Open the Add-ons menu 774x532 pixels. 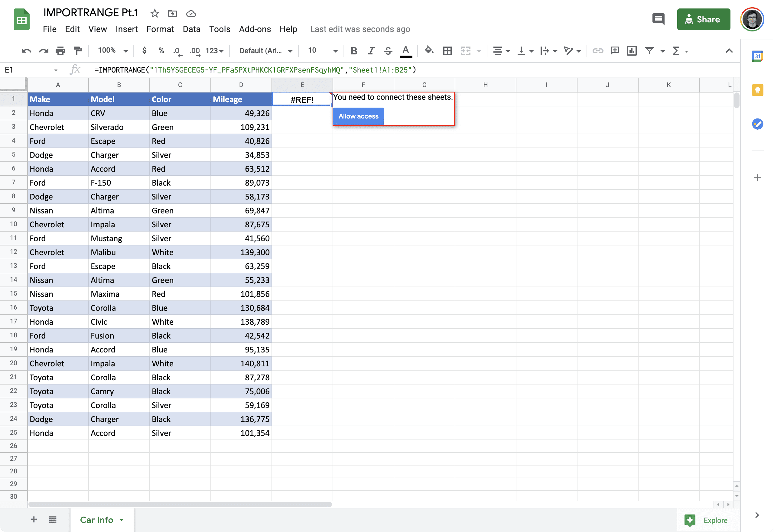click(x=255, y=29)
